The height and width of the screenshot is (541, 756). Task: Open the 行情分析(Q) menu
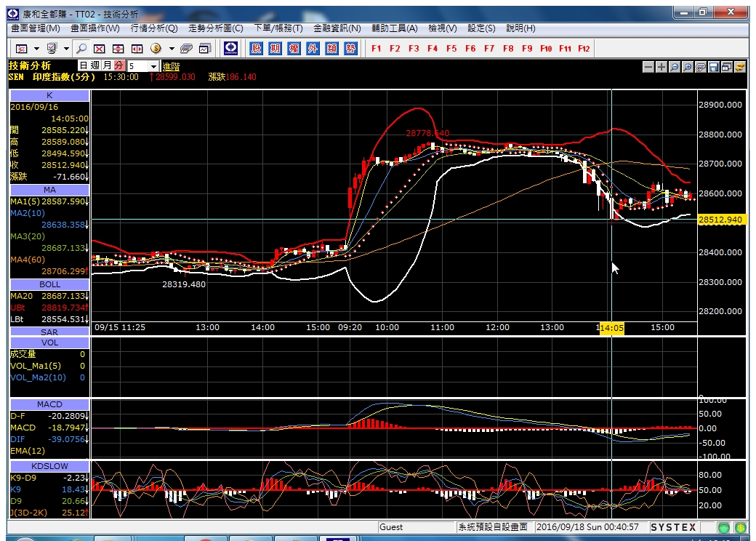(154, 28)
